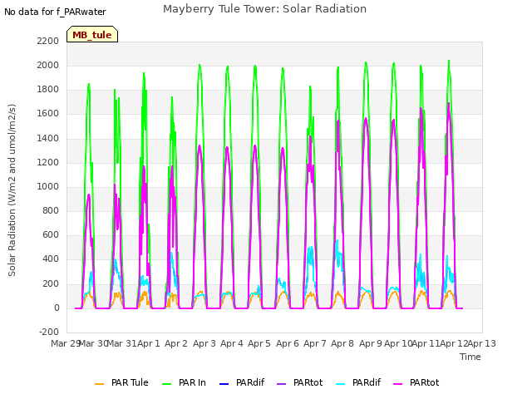
Task: Click the dark blue PARdif legend swatch
Action: (x=224, y=384)
